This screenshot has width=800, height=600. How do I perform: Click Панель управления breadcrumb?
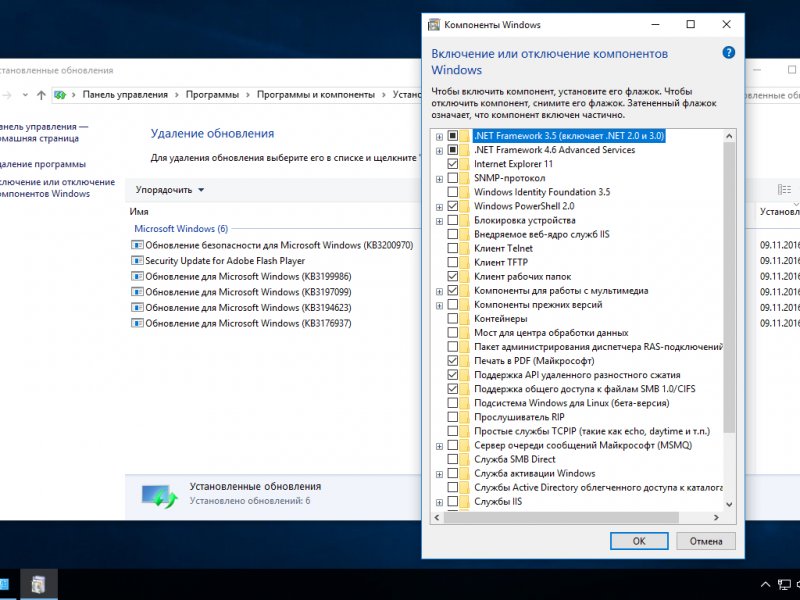coord(125,95)
